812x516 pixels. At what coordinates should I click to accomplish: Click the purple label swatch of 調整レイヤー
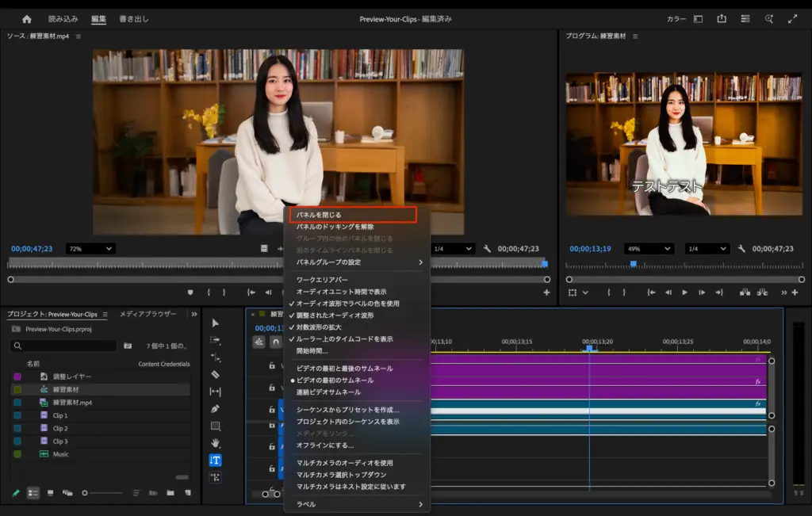pyautogui.click(x=17, y=376)
